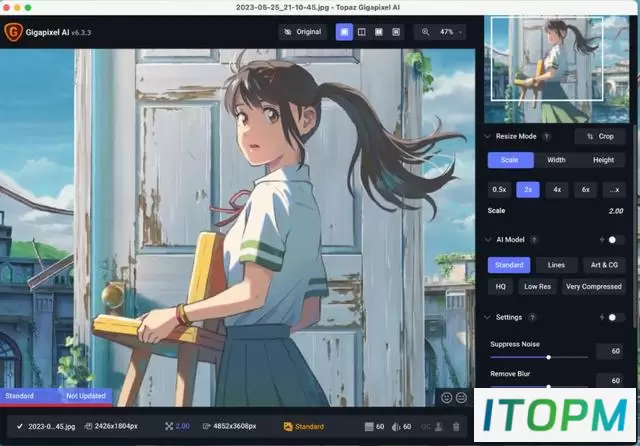Collapse the Resize Mode section
This screenshot has width=640, height=446.
(x=488, y=136)
